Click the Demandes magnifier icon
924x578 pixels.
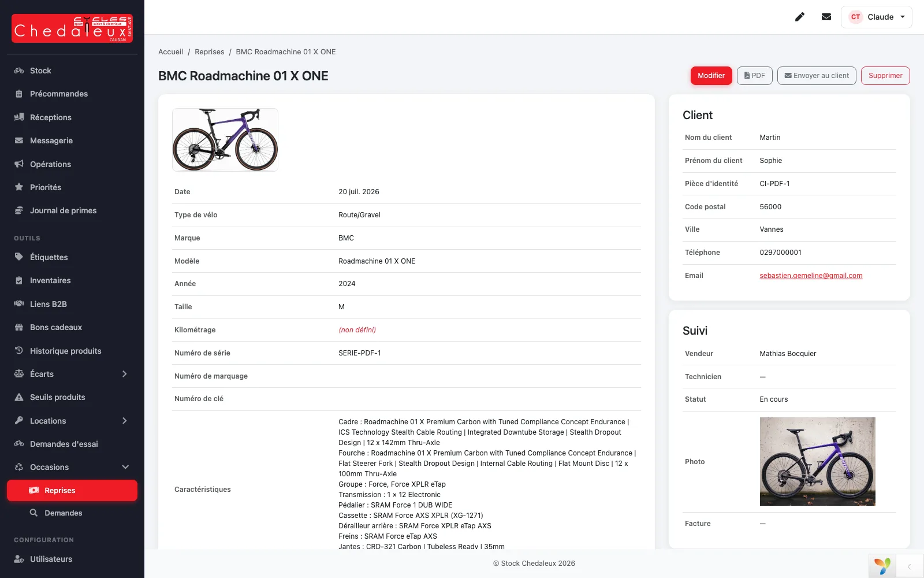click(x=34, y=513)
